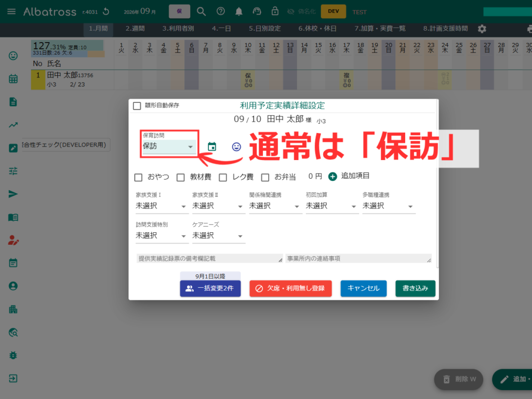This screenshot has height=399, width=532.
Task: Open the 訪問支援特別 dropdown
Action: 162,235
